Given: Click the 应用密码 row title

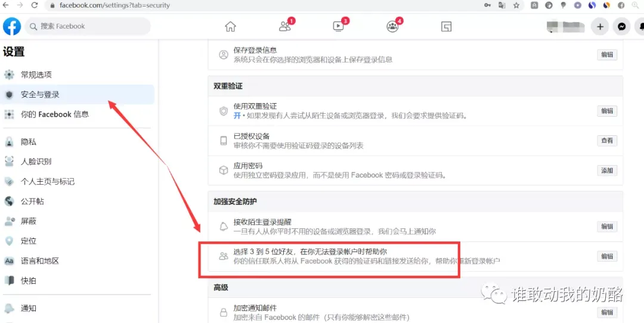Looking at the screenshot, I should tap(247, 166).
